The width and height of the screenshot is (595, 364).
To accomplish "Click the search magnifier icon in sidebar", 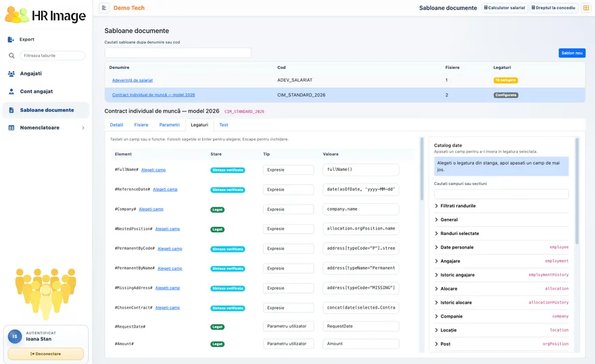I will (x=11, y=56).
